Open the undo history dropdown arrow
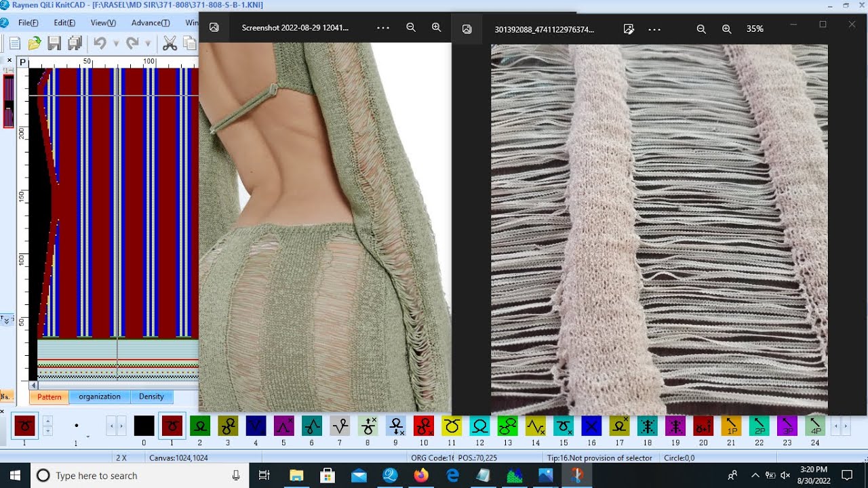This screenshot has width=868, height=488. 115,44
